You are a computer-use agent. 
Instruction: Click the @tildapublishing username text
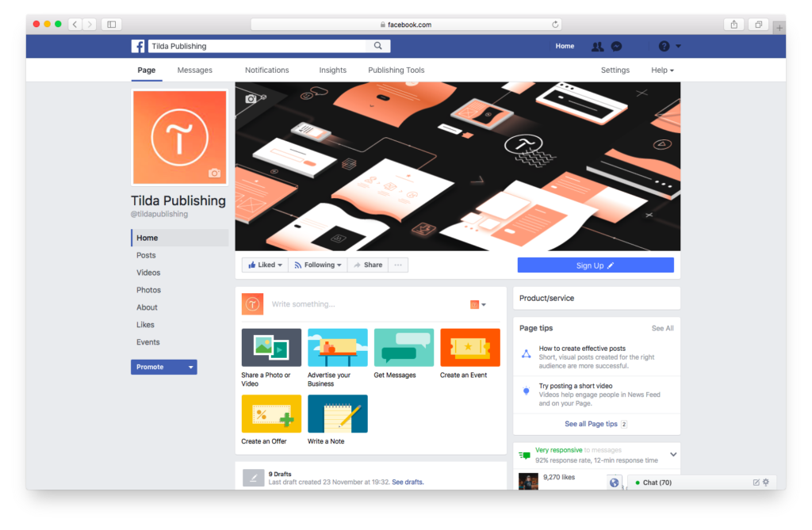point(159,214)
